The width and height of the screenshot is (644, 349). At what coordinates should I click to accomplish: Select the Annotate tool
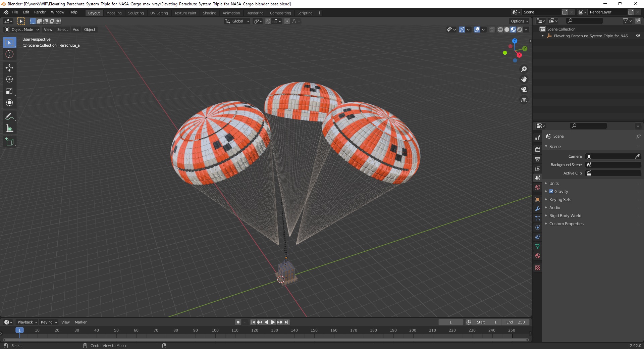pos(9,116)
